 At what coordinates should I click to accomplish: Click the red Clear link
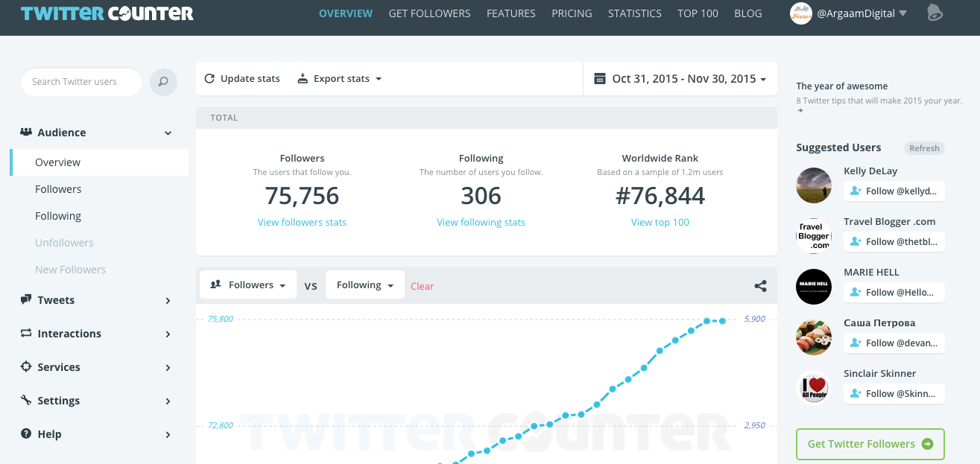422,286
